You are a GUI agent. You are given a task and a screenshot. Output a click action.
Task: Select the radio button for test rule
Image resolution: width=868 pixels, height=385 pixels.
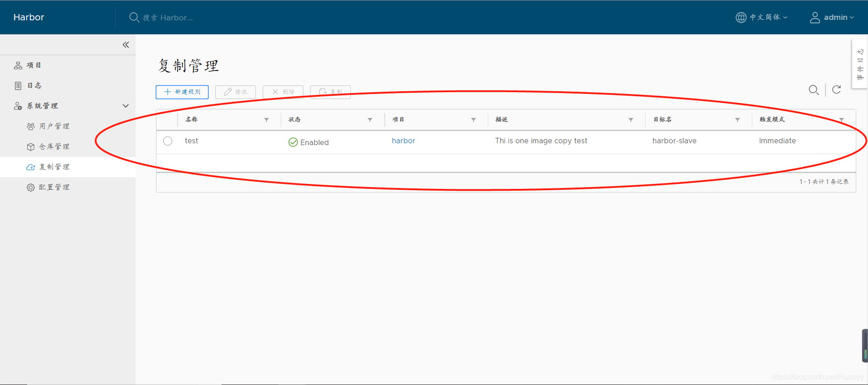click(168, 141)
